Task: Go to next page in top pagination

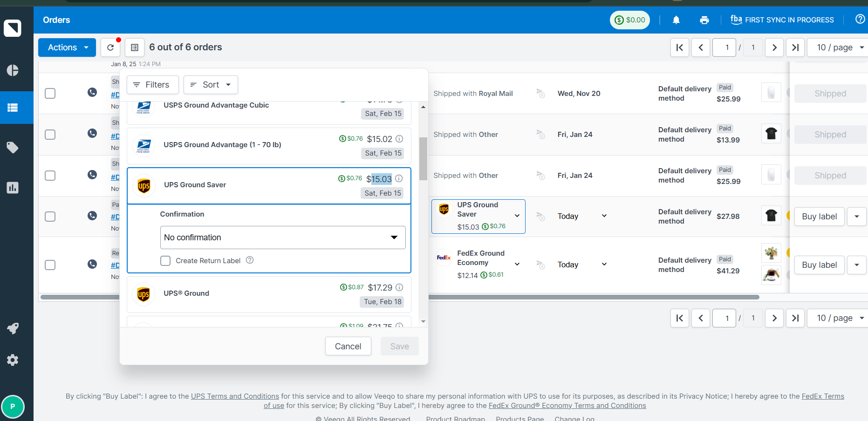Action: point(774,48)
